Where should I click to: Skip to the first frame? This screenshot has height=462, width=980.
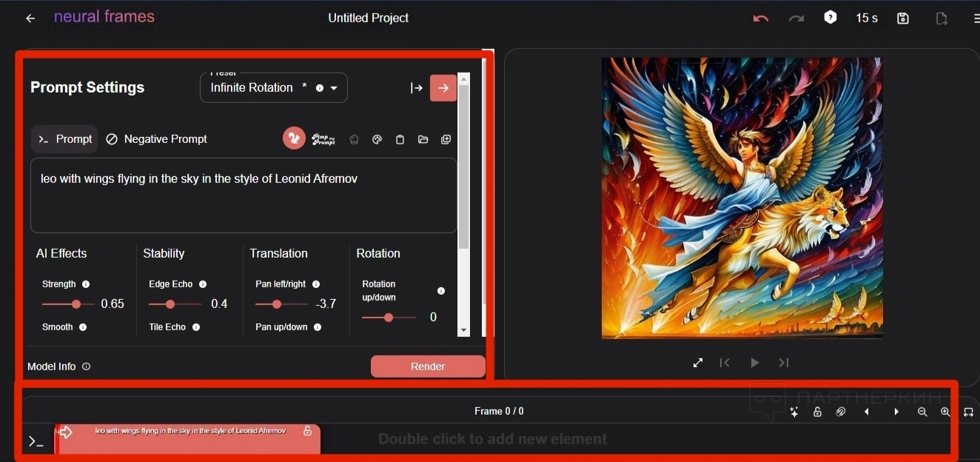[725, 363]
